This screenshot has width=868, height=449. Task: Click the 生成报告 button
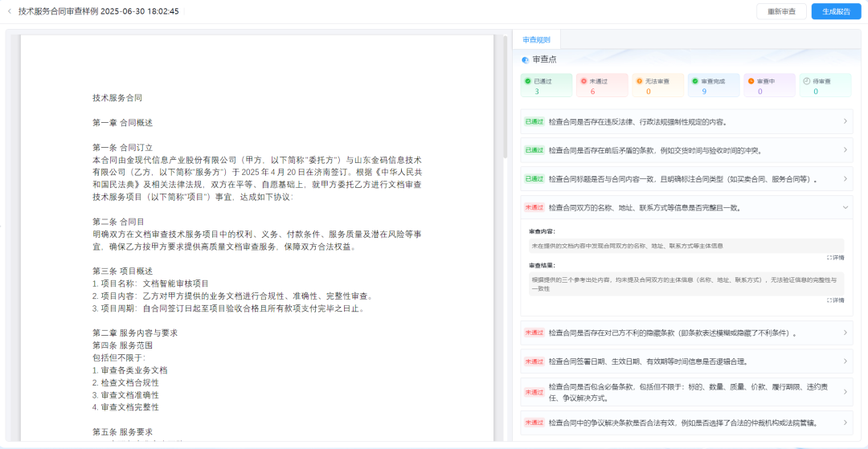(x=835, y=11)
